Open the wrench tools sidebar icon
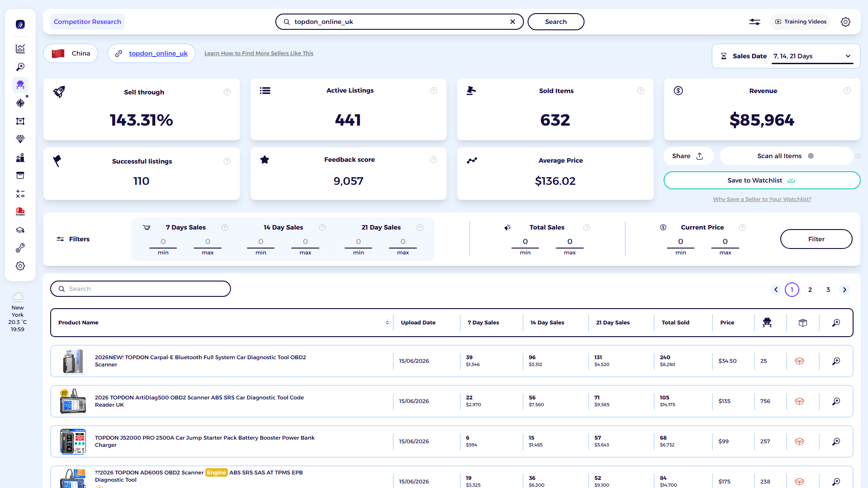This screenshot has height=488, width=868. (x=20, y=248)
